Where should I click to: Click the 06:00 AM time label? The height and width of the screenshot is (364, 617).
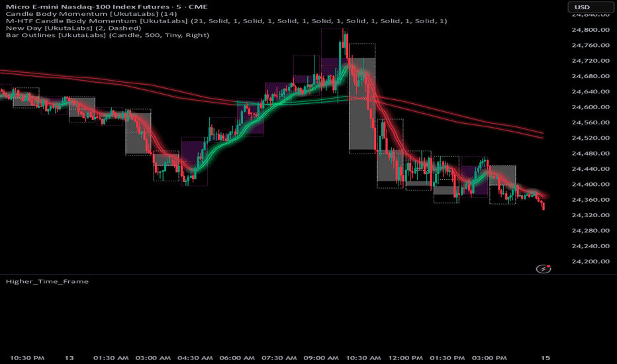pos(237,357)
